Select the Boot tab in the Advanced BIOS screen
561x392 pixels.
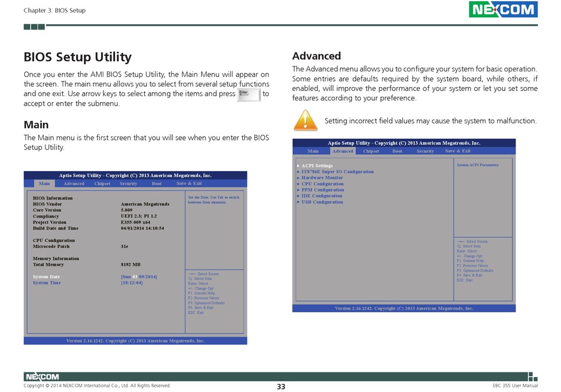pyautogui.click(x=397, y=151)
